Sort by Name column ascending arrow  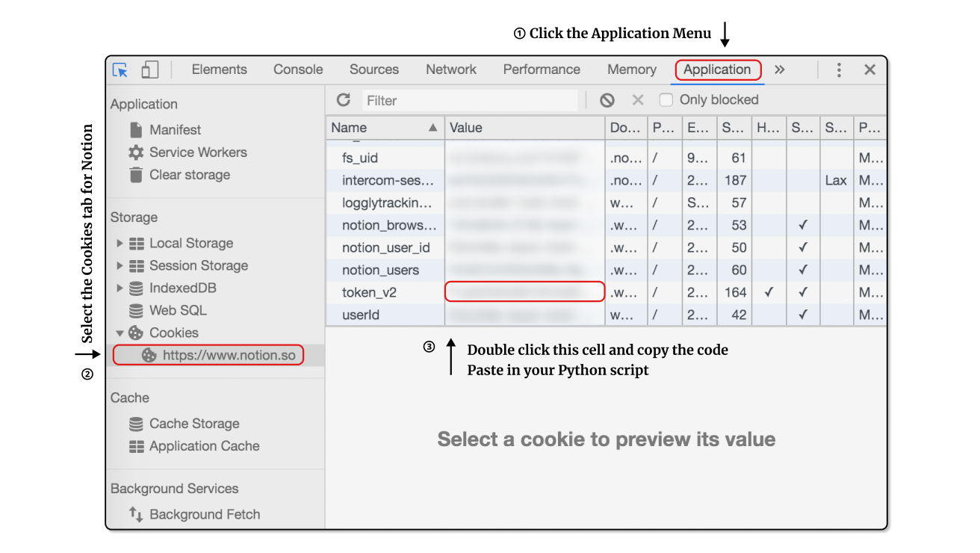click(432, 128)
